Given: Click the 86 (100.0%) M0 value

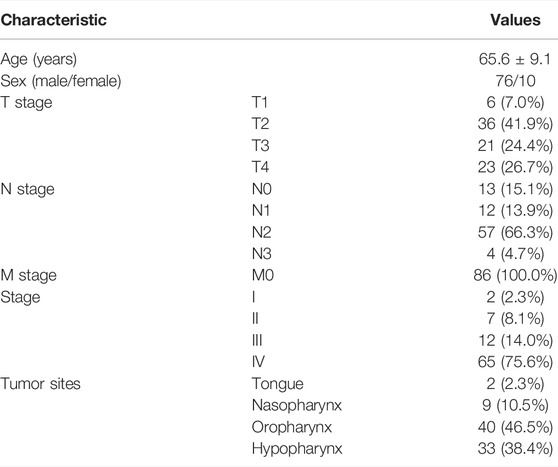Looking at the screenshot, I should [515, 276].
